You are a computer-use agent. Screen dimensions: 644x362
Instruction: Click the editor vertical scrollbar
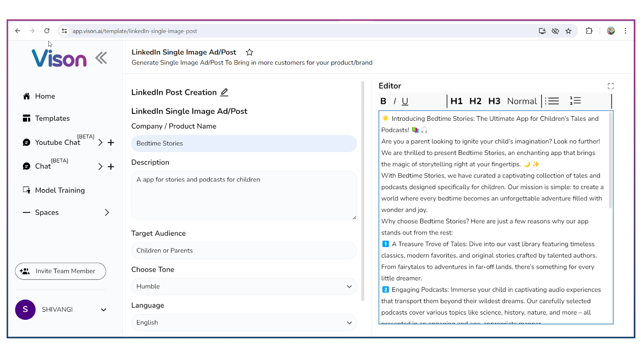pos(610,160)
